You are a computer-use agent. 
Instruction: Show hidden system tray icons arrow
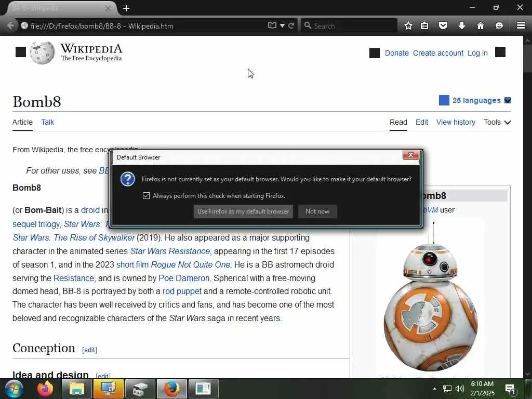[x=434, y=389]
